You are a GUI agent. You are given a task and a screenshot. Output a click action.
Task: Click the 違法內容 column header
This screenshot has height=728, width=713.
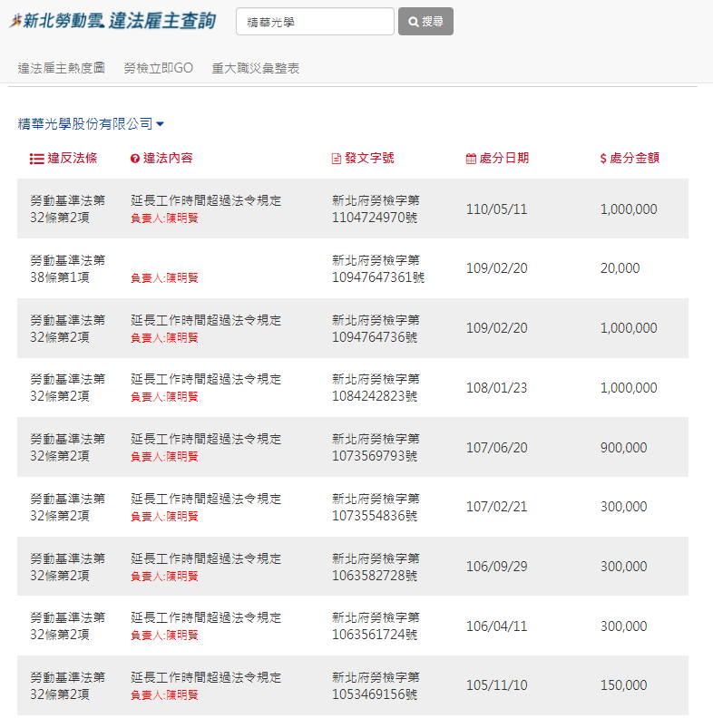[x=161, y=159]
